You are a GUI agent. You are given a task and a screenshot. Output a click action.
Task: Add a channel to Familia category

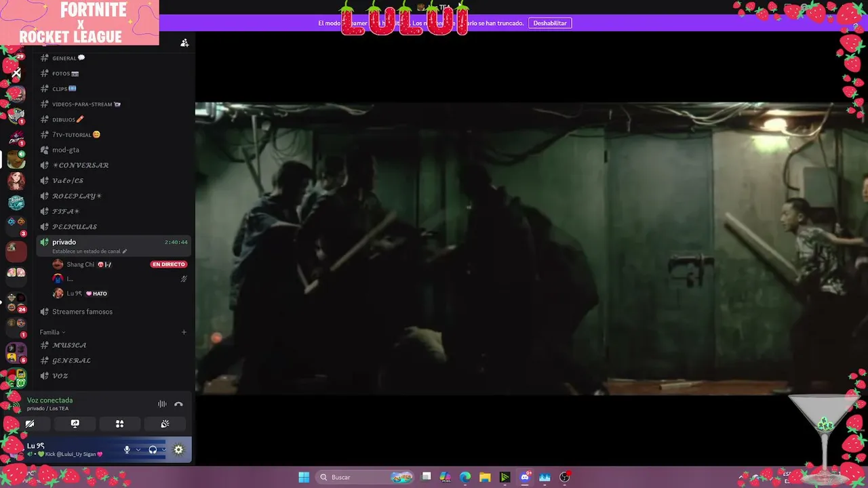184,332
